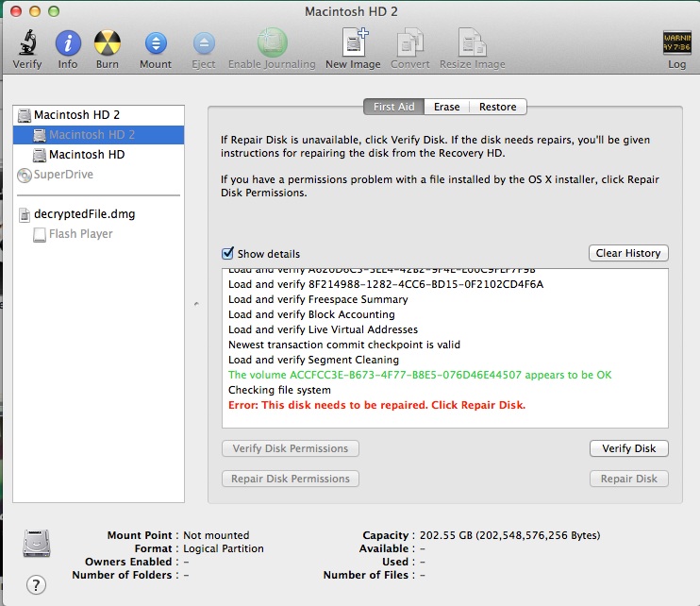The height and width of the screenshot is (606, 700).
Task: Click the Burn toolbar icon
Action: (x=108, y=42)
